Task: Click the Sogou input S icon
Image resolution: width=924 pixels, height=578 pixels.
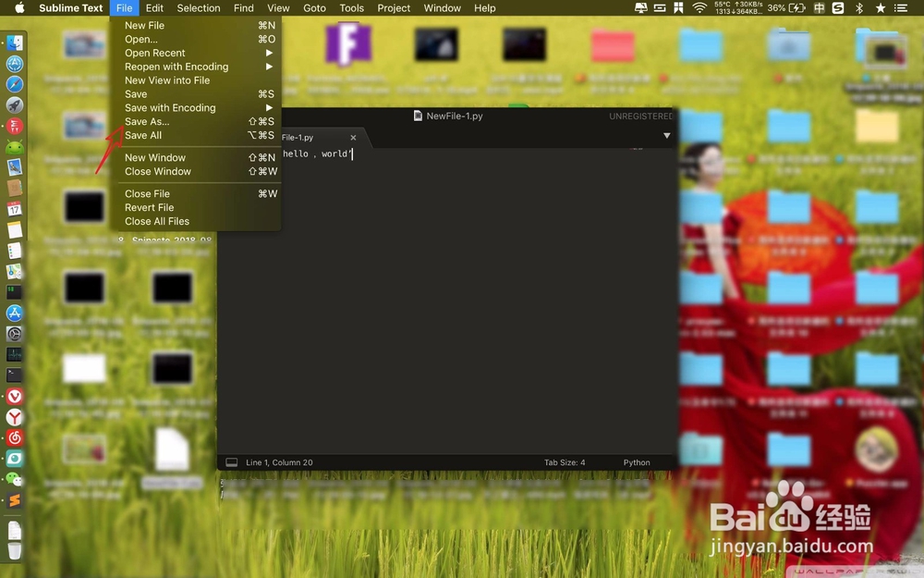Action: point(838,7)
